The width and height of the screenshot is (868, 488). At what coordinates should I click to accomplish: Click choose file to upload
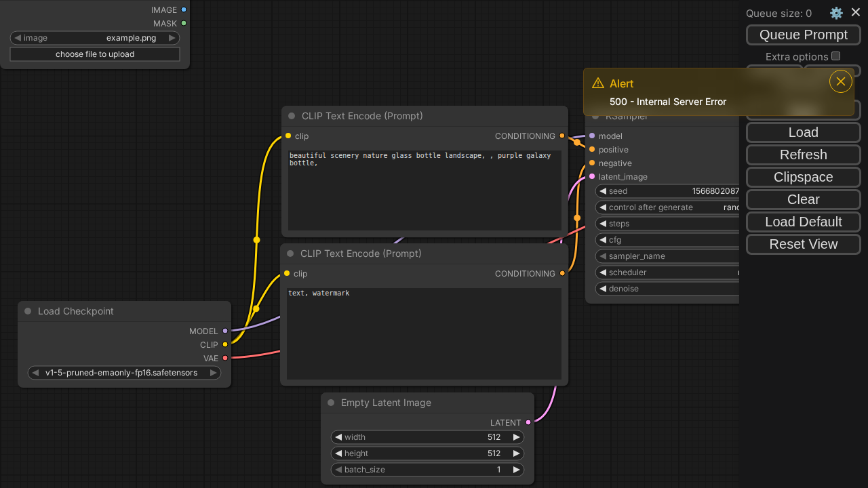pos(95,54)
